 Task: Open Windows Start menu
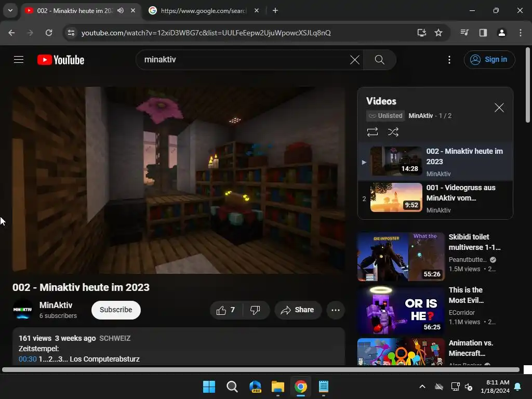(209, 387)
